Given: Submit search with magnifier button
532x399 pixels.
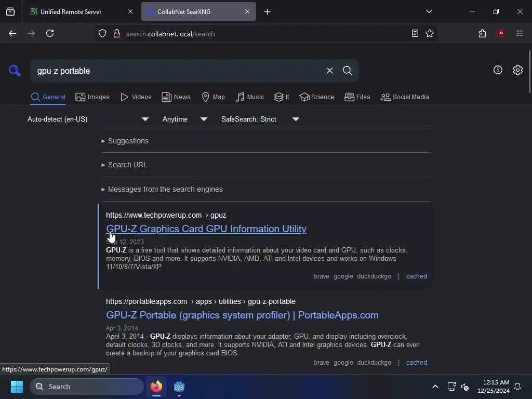Looking at the screenshot, I should click(347, 71).
